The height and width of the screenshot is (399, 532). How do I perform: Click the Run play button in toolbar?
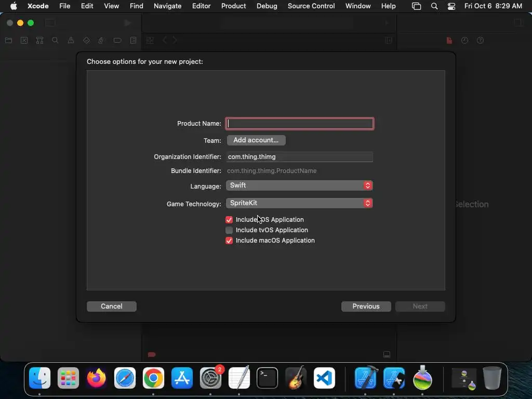point(128,23)
